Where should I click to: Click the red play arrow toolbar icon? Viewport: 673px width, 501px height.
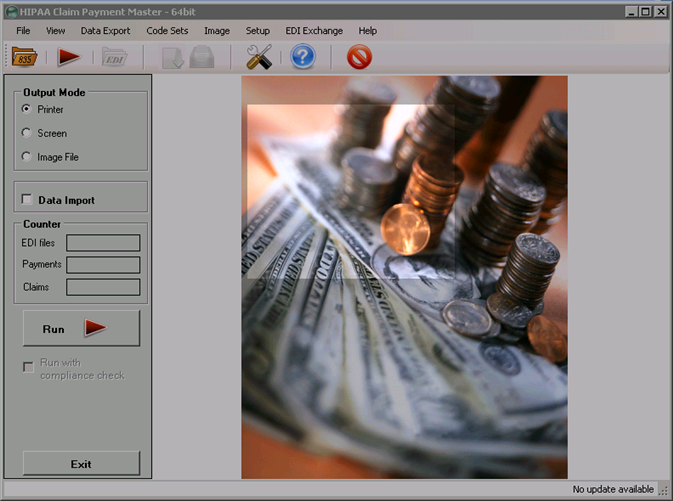tap(69, 57)
